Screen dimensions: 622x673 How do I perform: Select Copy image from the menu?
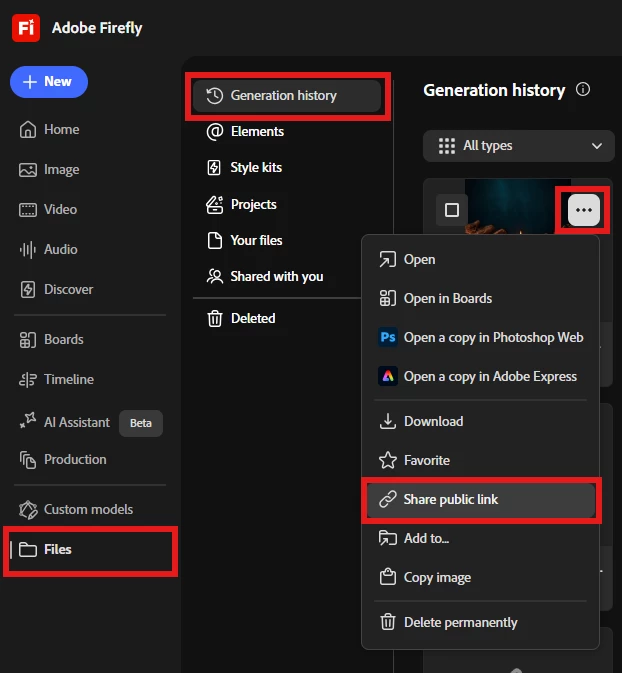click(x=480, y=577)
